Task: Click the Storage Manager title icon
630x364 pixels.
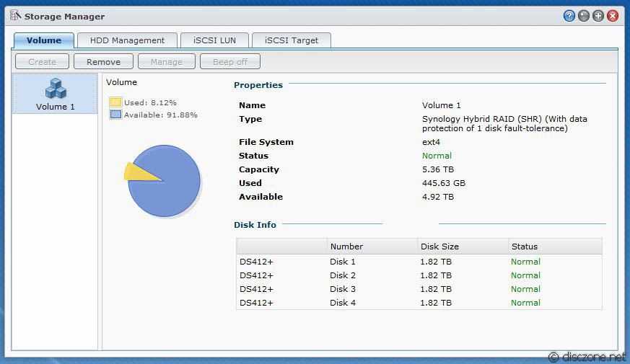Action: click(15, 15)
